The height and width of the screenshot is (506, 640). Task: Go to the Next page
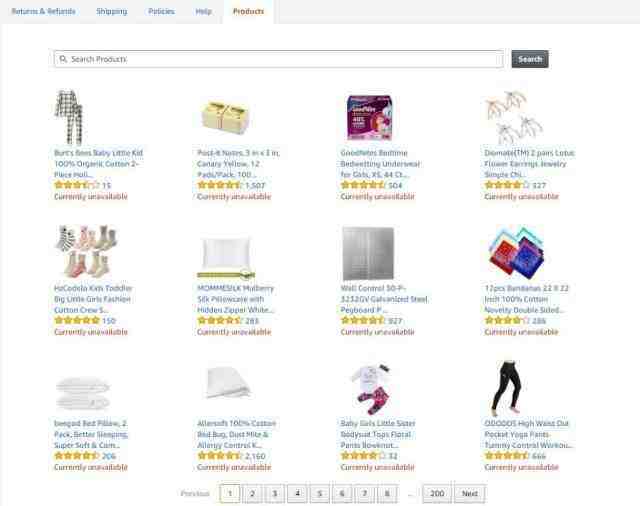point(469,493)
